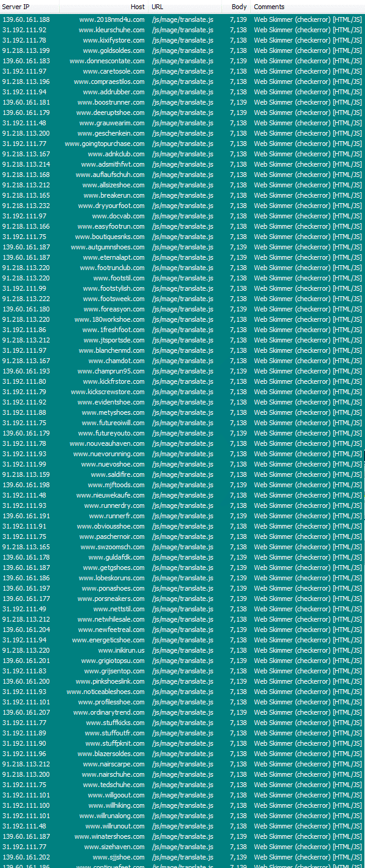Viewport: 365px width, 868px height.
Task: Select www.saldifire.com host
Action: click(118, 474)
